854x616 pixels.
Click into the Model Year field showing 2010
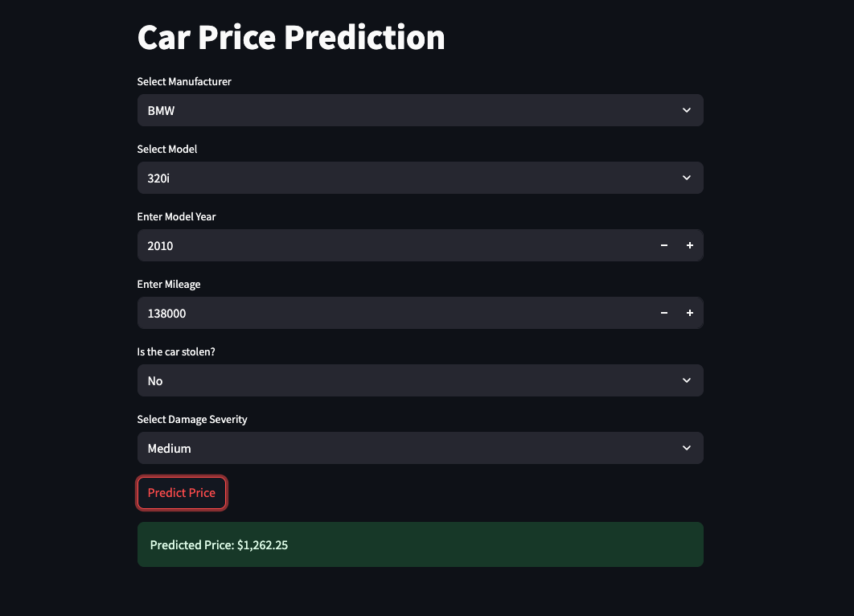[x=386, y=245]
